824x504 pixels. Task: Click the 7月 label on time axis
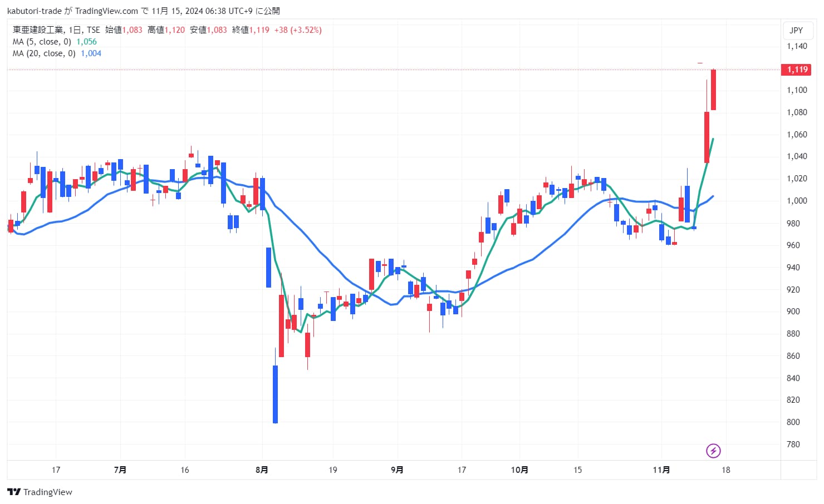pos(120,470)
